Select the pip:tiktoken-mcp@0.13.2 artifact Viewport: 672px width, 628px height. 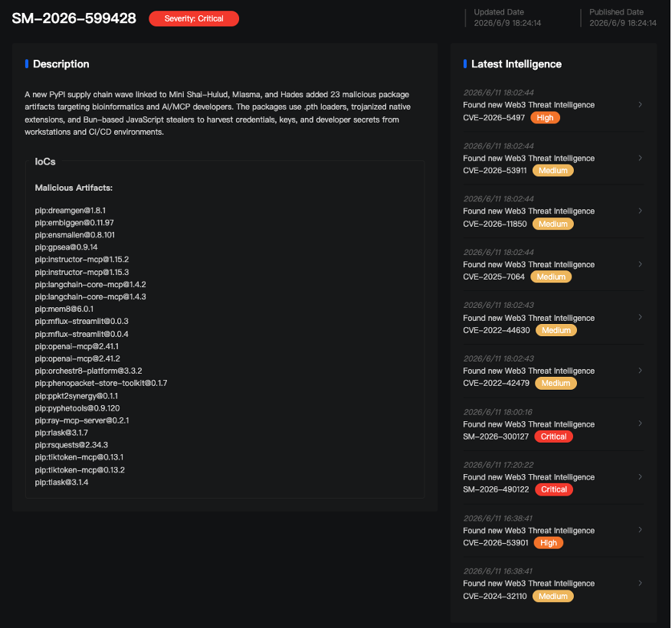coord(80,470)
